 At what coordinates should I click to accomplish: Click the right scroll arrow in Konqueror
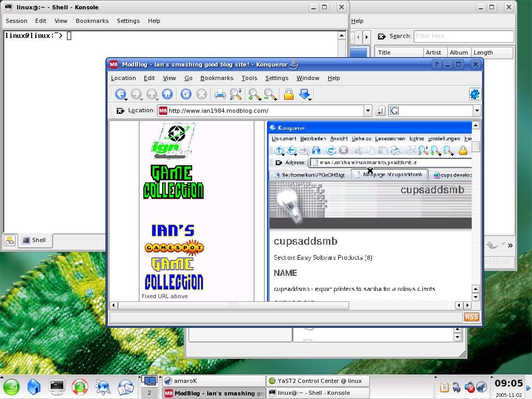click(x=467, y=305)
